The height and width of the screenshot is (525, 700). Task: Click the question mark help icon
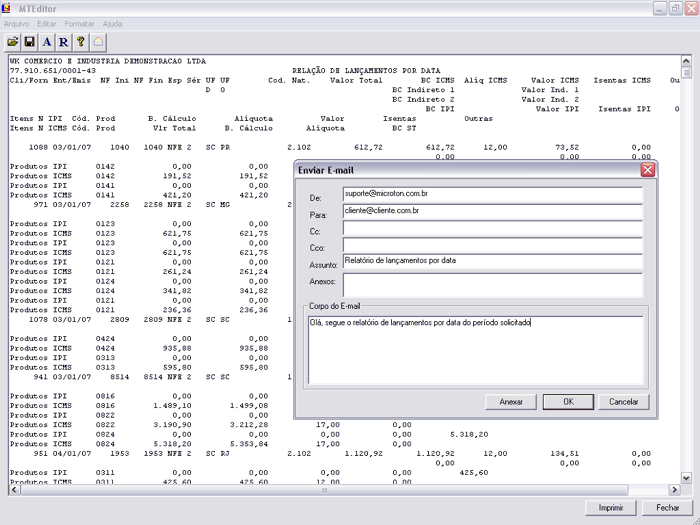coord(81,42)
